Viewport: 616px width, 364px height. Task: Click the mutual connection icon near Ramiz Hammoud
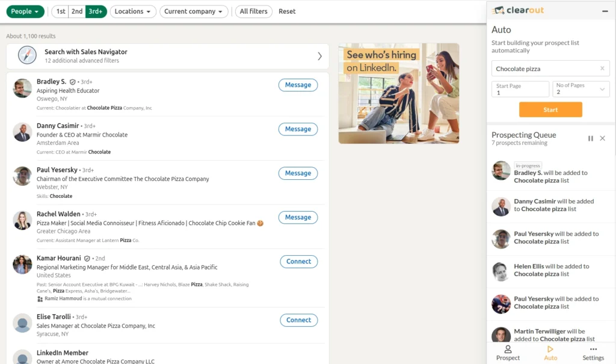[40, 299]
